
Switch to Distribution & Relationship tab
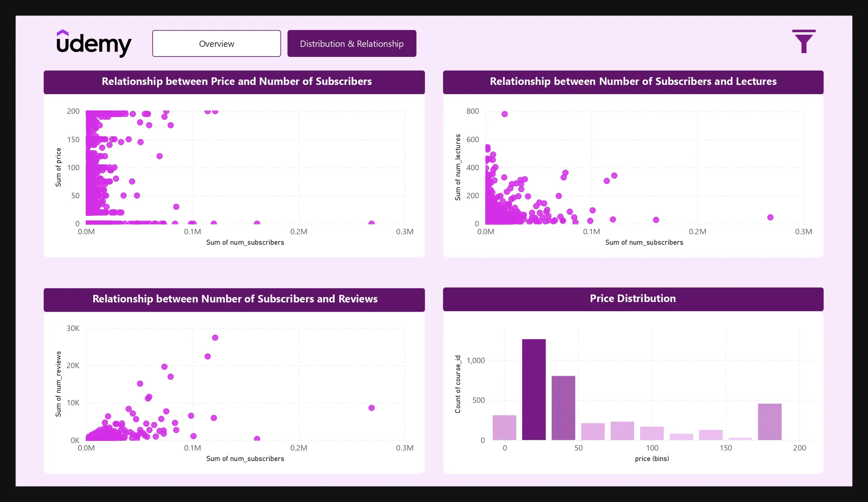point(351,44)
